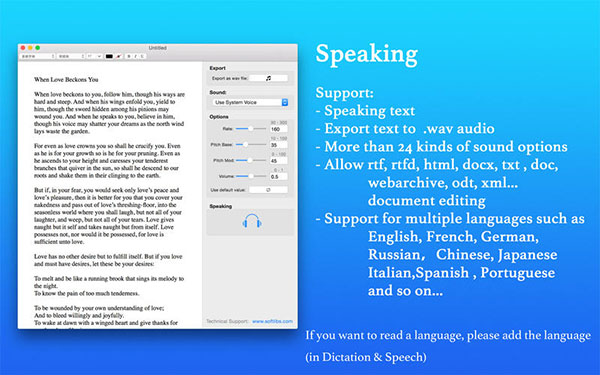Click the window title 'Untitled'
Viewport: 600px width, 375px height.
[158, 48]
